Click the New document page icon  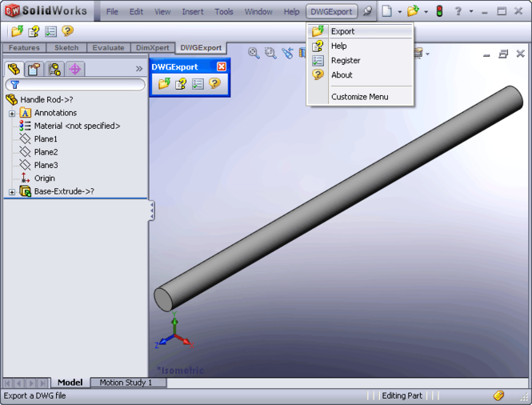click(386, 11)
